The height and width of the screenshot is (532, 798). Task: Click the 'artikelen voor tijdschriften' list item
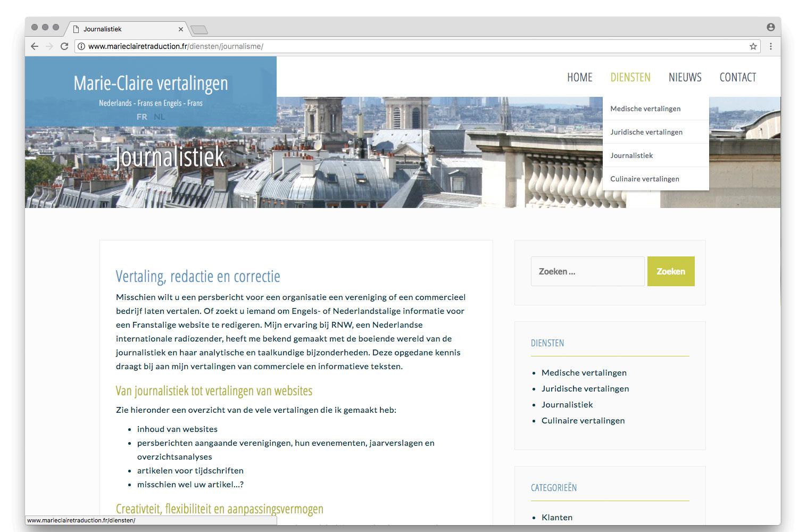click(x=190, y=470)
